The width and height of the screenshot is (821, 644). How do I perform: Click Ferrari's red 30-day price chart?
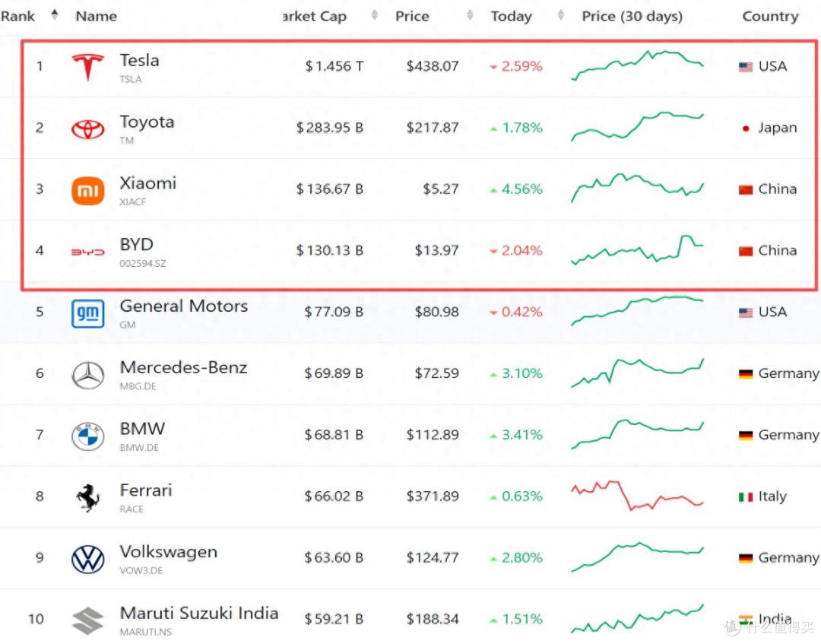click(637, 495)
